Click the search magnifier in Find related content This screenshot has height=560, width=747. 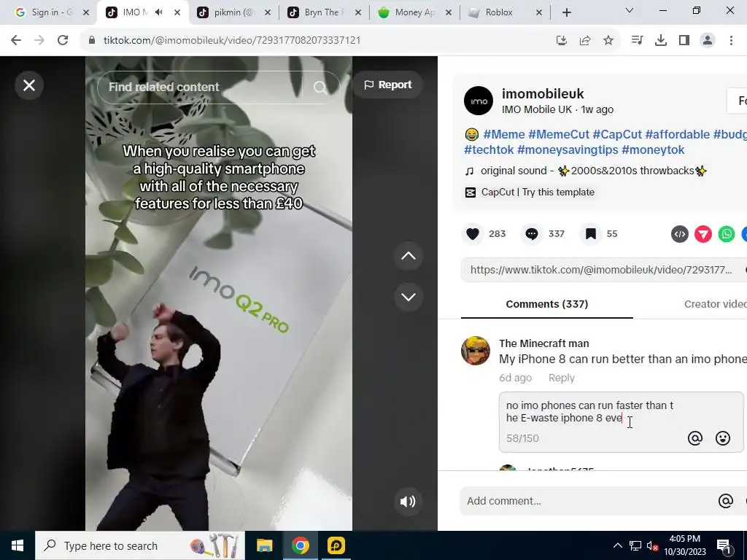(321, 87)
